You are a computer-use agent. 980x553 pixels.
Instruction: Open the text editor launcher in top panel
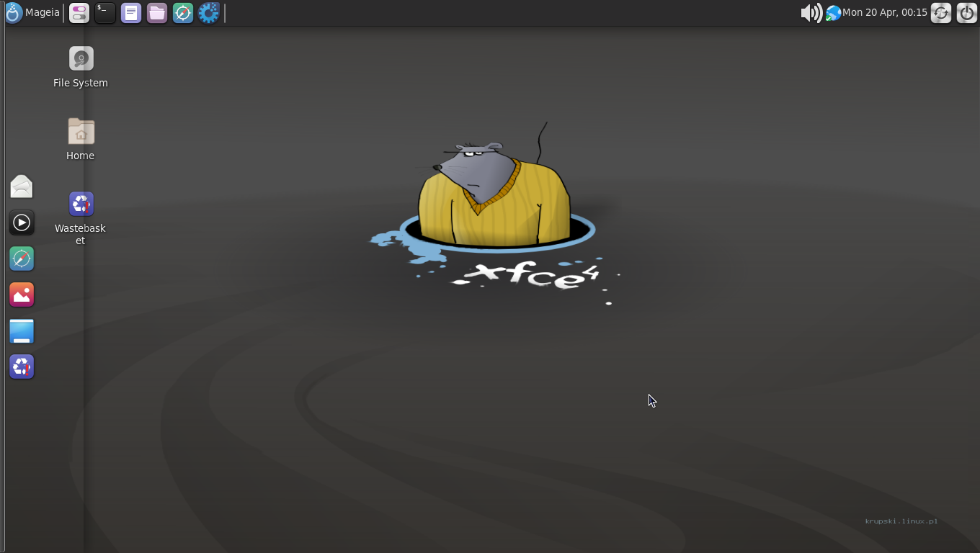131,12
